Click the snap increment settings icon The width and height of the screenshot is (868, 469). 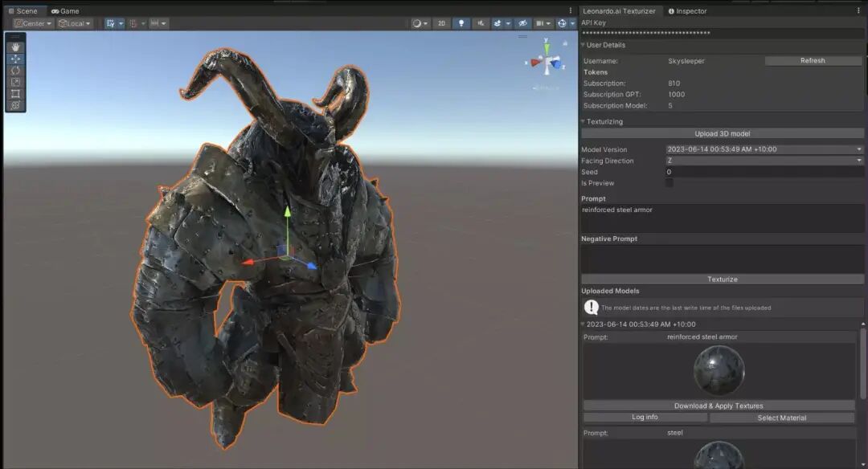click(133, 23)
